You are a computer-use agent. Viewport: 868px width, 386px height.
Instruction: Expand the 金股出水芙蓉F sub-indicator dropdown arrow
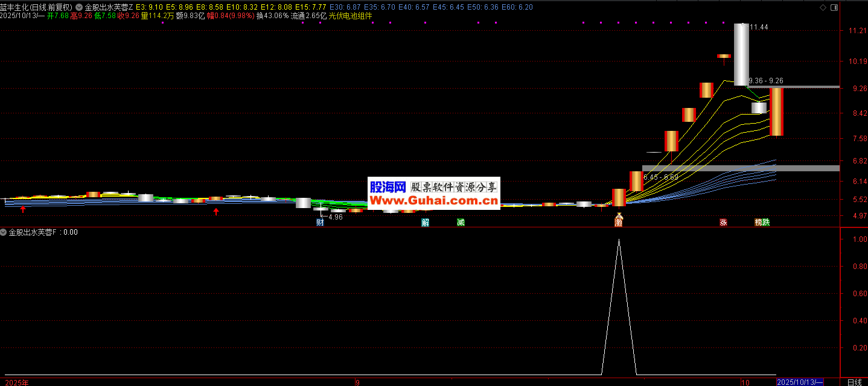pyautogui.click(x=4, y=232)
